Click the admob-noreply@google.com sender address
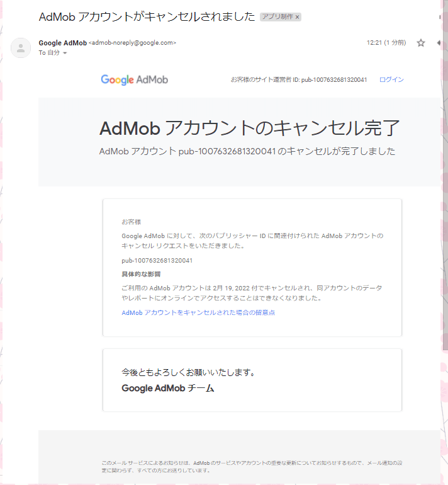The width and height of the screenshot is (448, 485). click(x=133, y=43)
